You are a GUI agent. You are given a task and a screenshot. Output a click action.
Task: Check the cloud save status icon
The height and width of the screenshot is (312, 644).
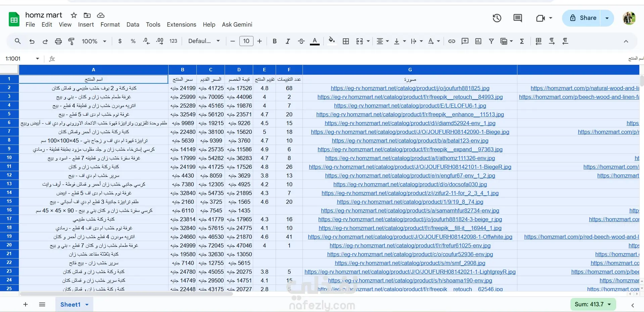tap(101, 15)
